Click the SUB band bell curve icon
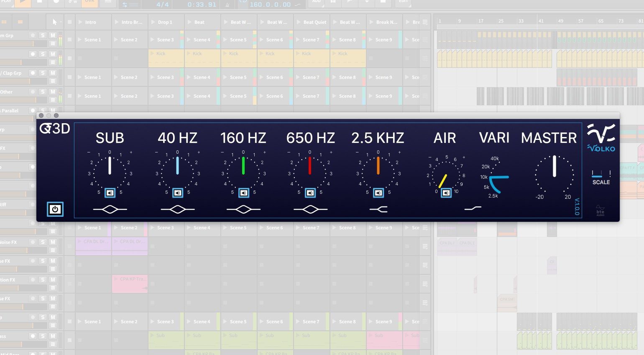Image resolution: width=644 pixels, height=355 pixels. pos(110,209)
